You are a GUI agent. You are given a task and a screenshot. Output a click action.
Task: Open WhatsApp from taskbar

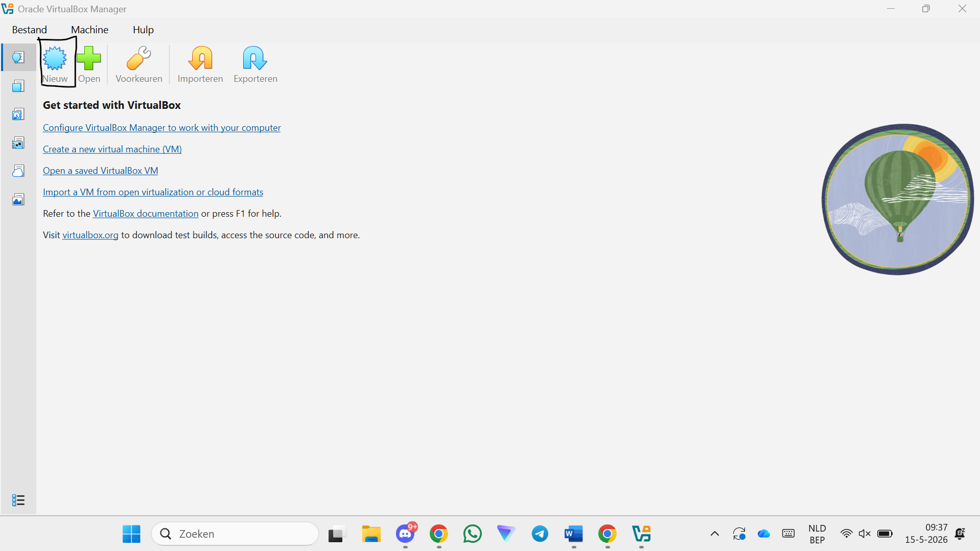point(473,534)
